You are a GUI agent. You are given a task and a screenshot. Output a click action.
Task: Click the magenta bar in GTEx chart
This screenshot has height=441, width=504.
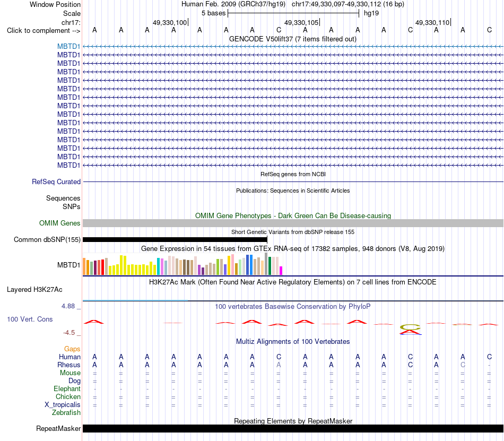[x=281, y=271]
